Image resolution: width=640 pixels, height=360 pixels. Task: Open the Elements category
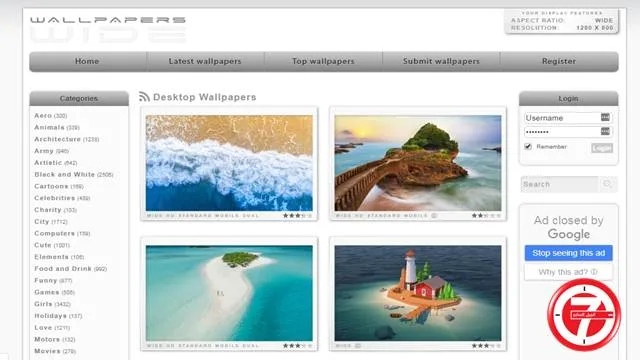click(59, 257)
